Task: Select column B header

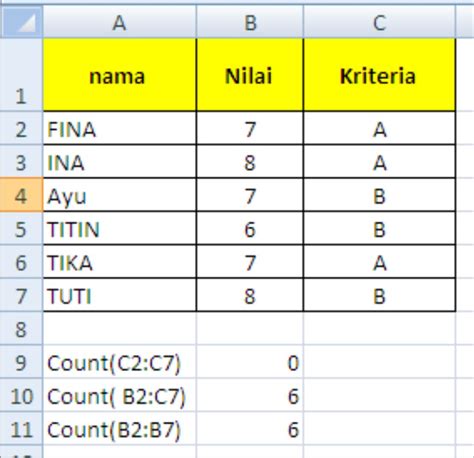Action: click(x=250, y=22)
